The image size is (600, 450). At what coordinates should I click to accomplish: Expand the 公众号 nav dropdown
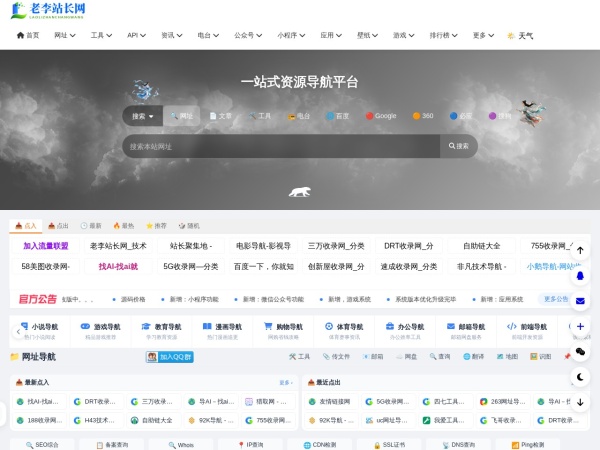tap(248, 35)
